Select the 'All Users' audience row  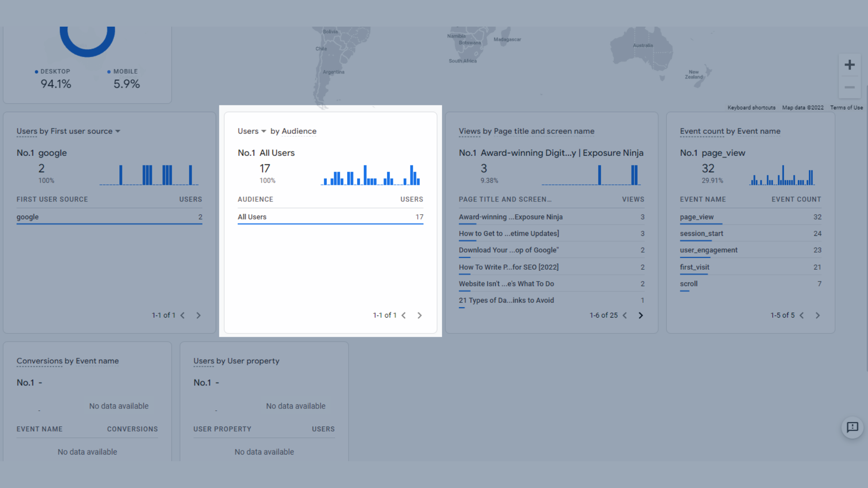point(331,216)
